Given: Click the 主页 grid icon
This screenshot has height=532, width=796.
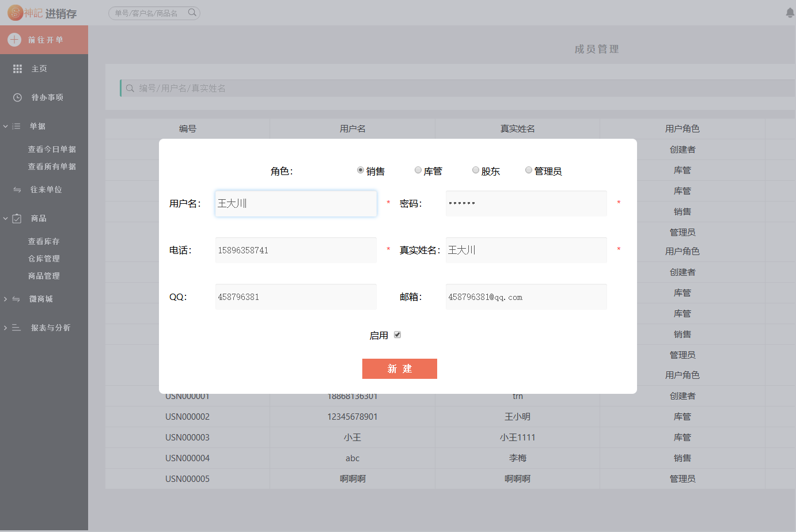Looking at the screenshot, I should point(17,69).
